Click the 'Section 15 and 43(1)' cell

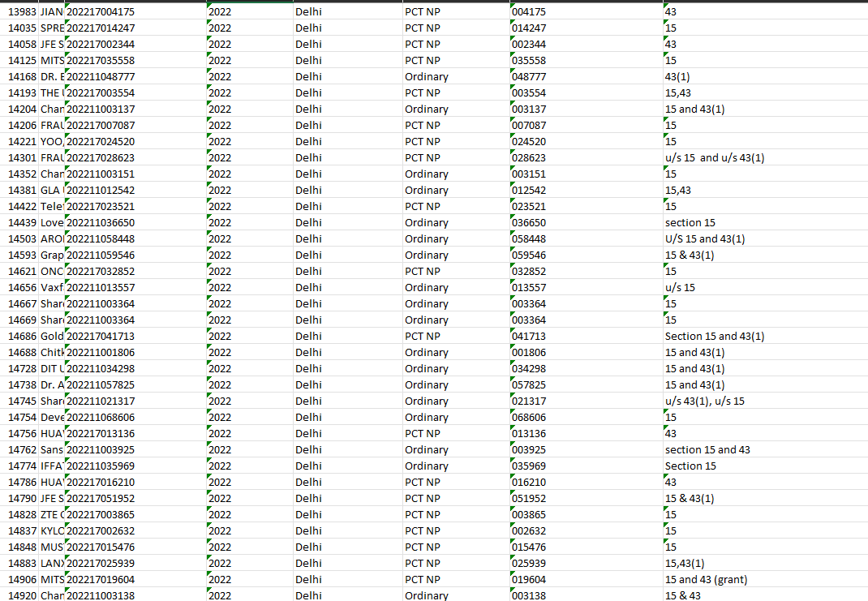tap(714, 337)
